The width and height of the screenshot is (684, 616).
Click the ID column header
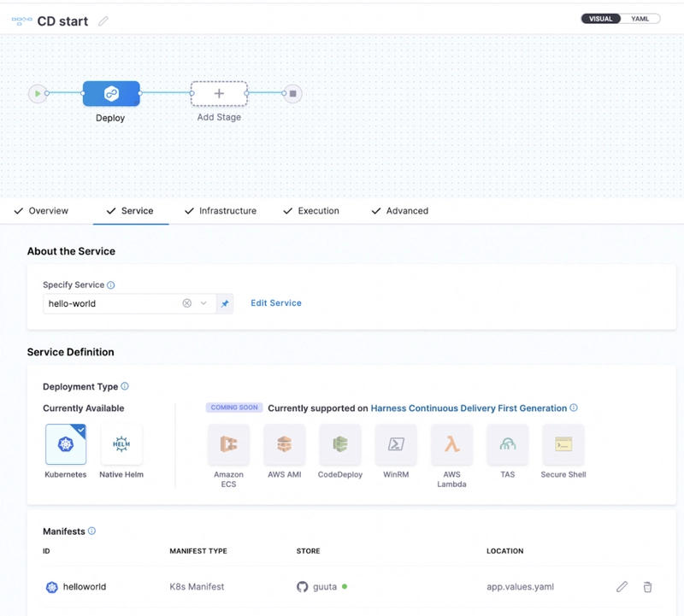(46, 551)
